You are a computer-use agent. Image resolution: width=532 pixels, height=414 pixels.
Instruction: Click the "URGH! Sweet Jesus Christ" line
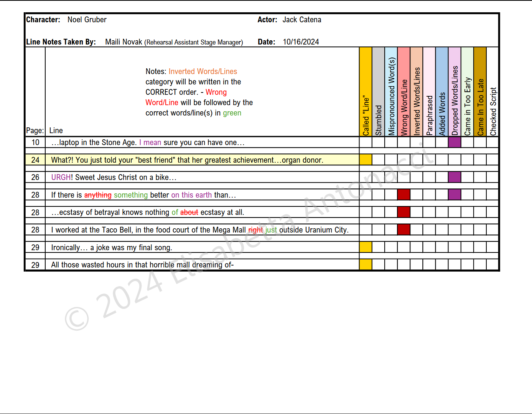[x=114, y=177]
